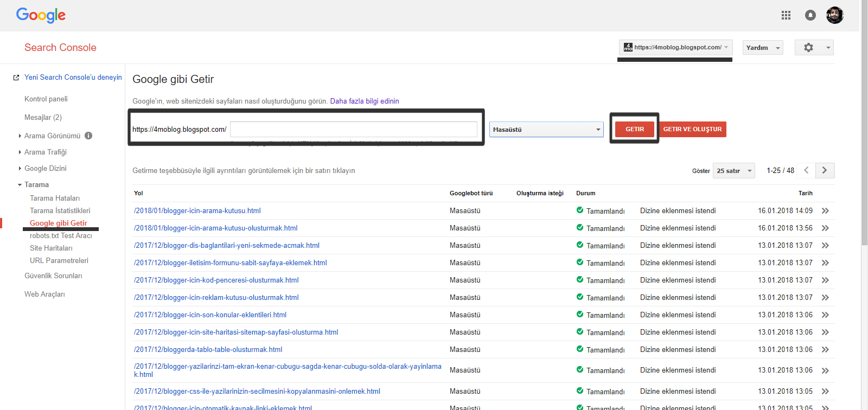Image resolution: width=868 pixels, height=410 pixels.
Task: Click the Yol column header
Action: click(138, 193)
